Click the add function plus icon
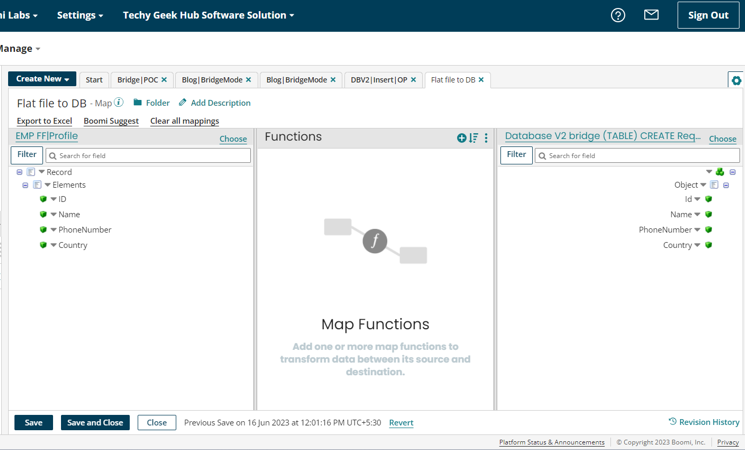 461,138
